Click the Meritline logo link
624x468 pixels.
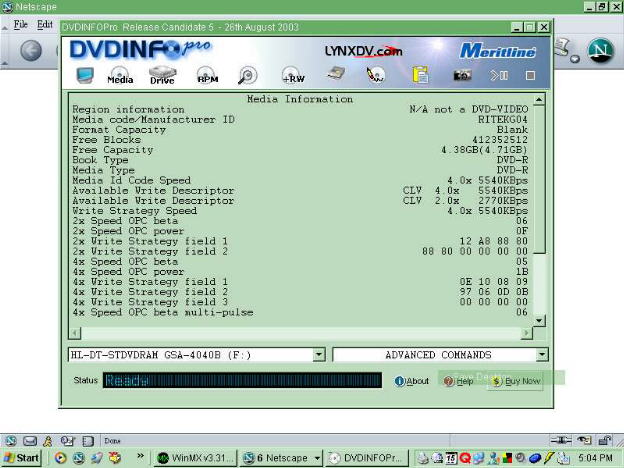(x=497, y=51)
